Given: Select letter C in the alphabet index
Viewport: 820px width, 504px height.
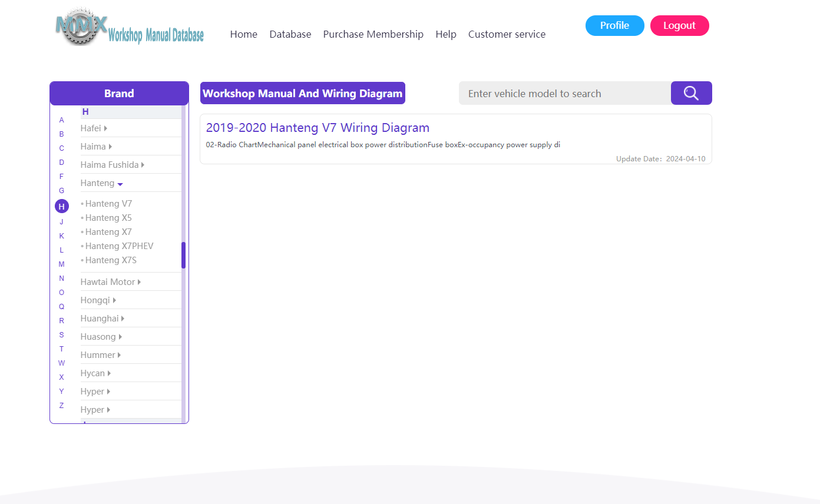Looking at the screenshot, I should tap(61, 148).
